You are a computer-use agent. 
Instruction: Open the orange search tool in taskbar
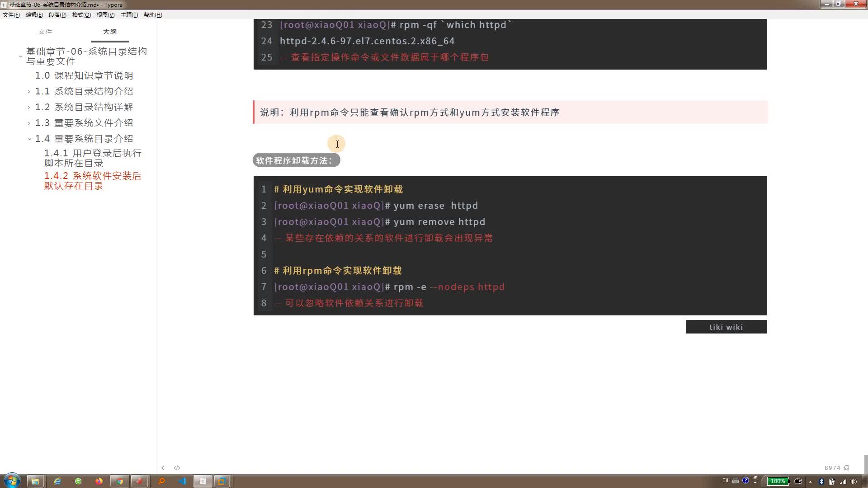point(161,481)
